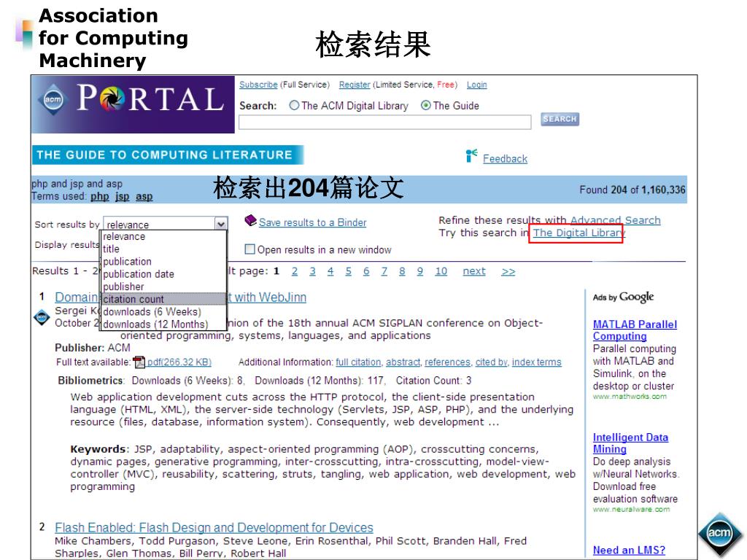Image resolution: width=747 pixels, height=560 pixels.
Task: Choose title in the sort list
Action: tap(164, 249)
